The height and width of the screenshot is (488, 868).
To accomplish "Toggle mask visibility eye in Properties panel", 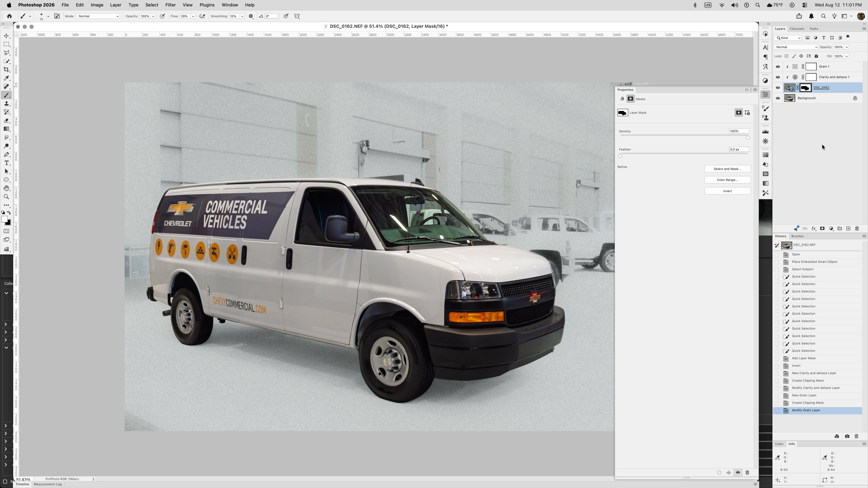I will point(738,473).
